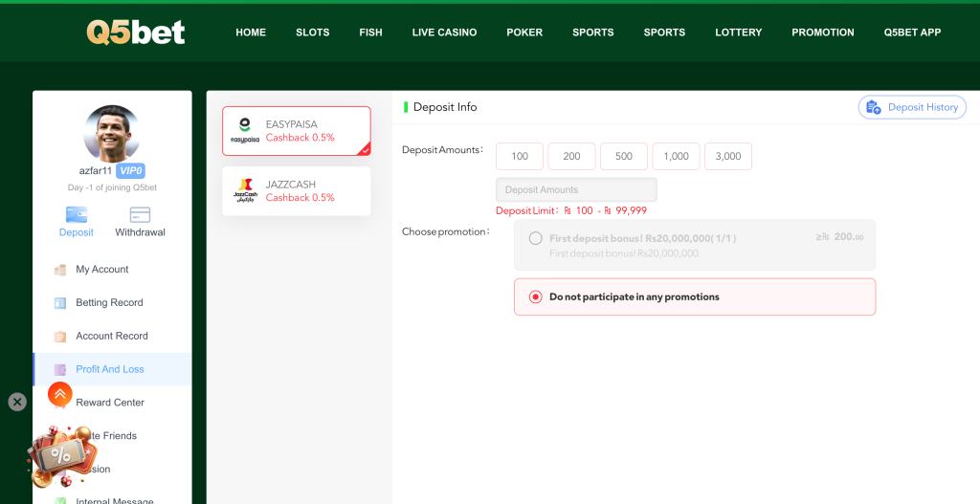Open the Deposit label link
Viewport: 980px width, 504px height.
[x=77, y=232]
